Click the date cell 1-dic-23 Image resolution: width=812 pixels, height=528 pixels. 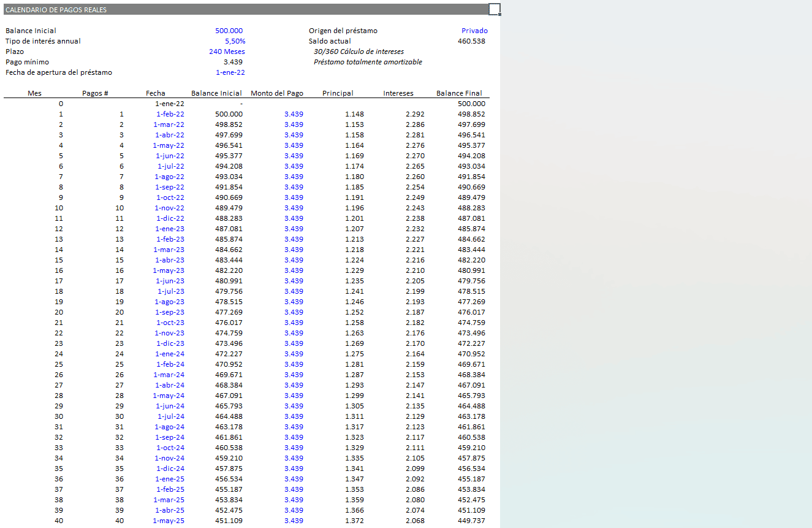[x=170, y=343]
